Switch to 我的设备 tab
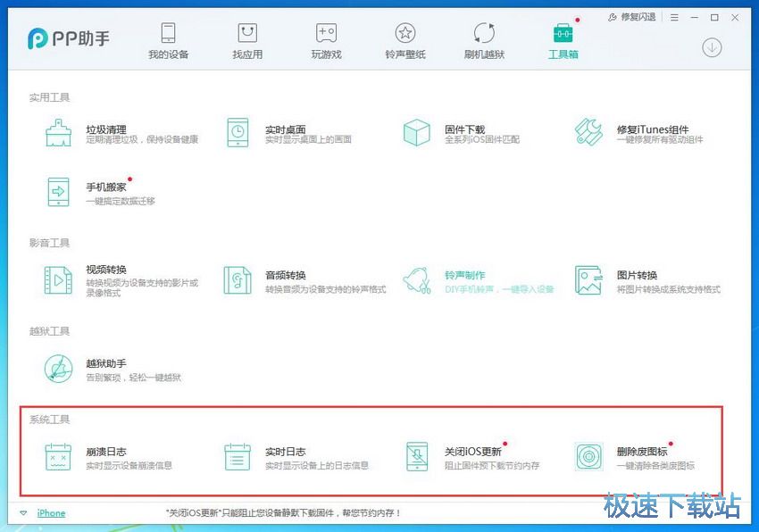The width and height of the screenshot is (759, 532). tap(168, 41)
